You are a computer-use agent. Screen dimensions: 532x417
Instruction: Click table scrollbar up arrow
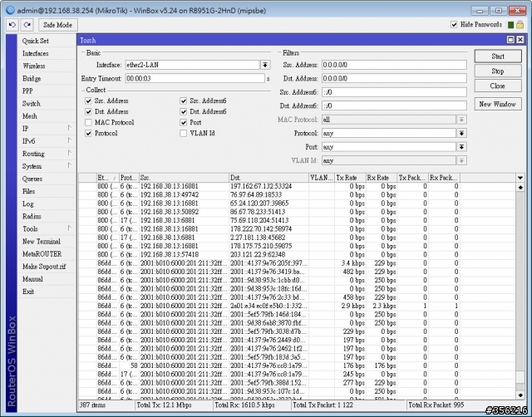pos(520,187)
